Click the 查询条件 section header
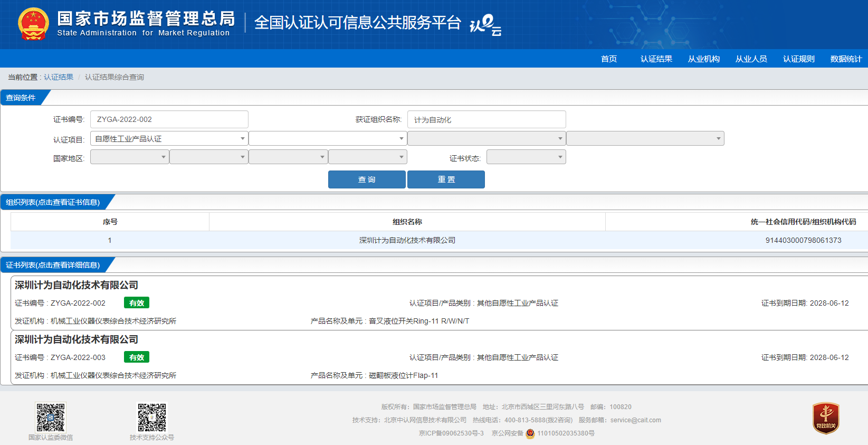Screen dimensions: 868x445 click(x=21, y=98)
